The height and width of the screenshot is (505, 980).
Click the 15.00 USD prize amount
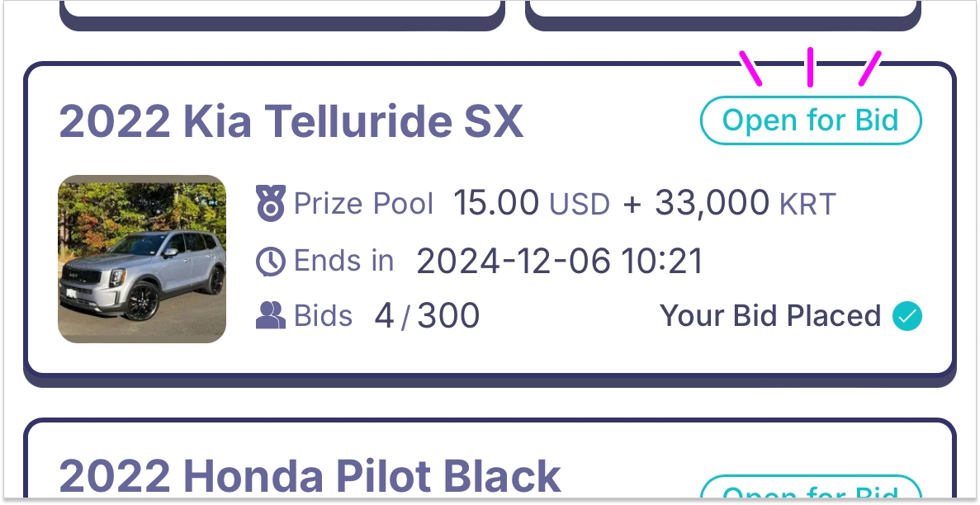coord(532,204)
